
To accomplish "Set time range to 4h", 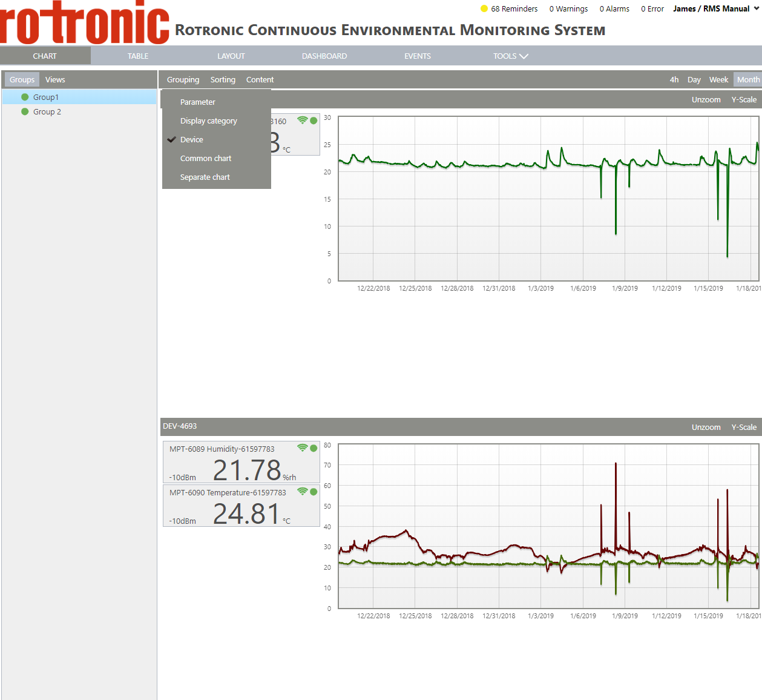I will [x=674, y=79].
